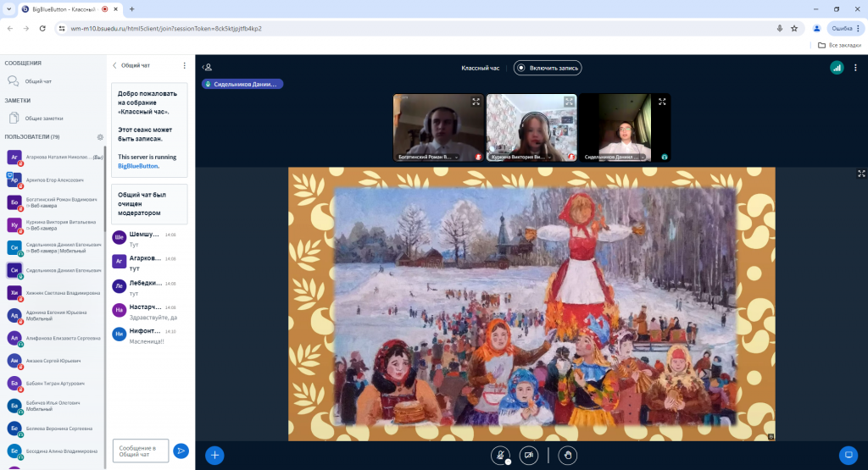Share your webcam

[x=529, y=455]
